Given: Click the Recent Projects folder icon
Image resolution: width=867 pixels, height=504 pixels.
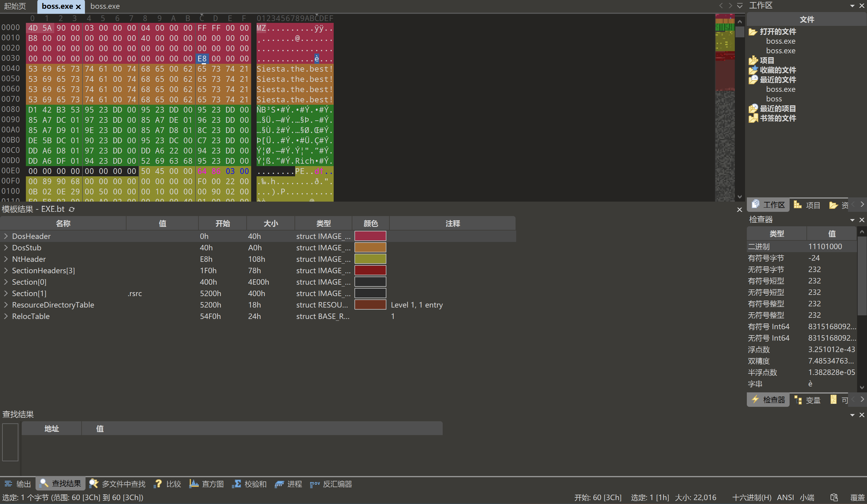Looking at the screenshot, I should click(x=753, y=108).
